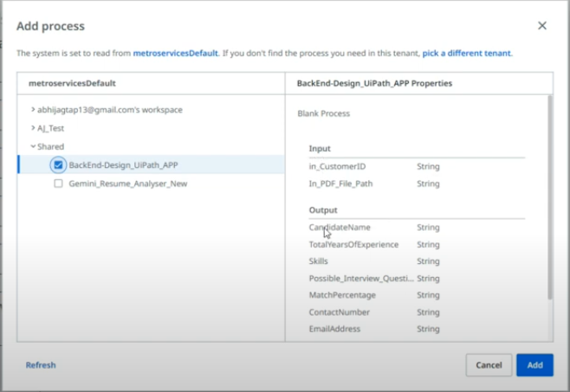Refresh the process list

pos(41,365)
